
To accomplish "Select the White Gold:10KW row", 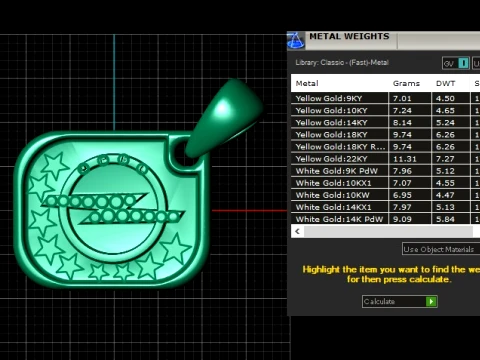I will 385,195.
